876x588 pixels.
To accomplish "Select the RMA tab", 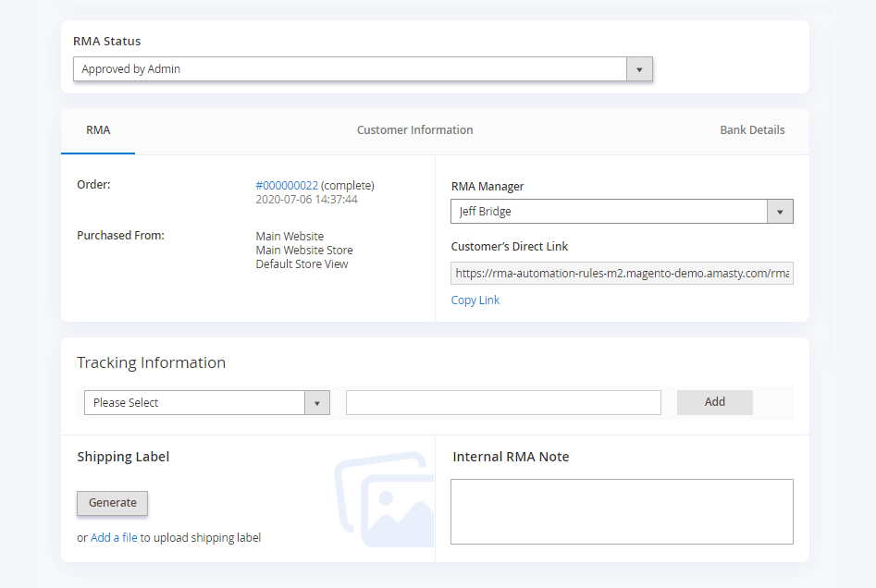I will 97,129.
